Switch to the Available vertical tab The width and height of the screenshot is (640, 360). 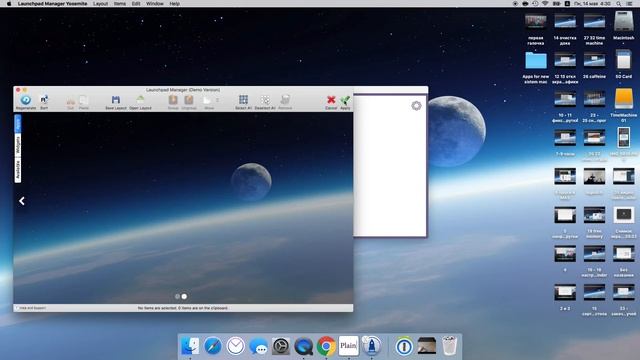[x=18, y=170]
